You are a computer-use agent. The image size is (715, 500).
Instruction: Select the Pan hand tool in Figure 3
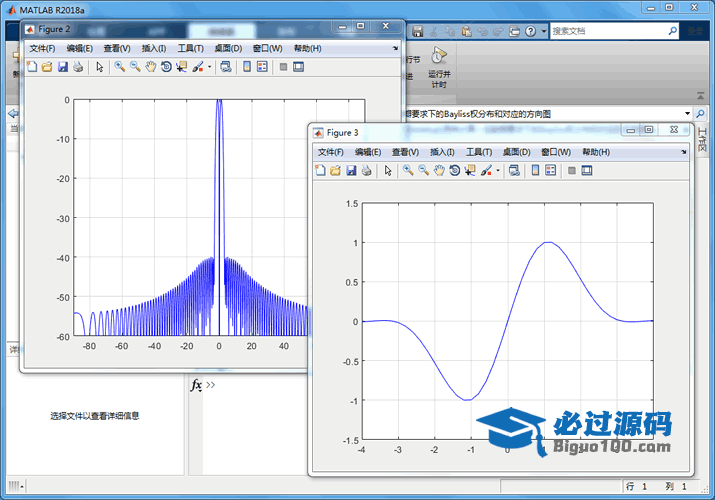pyautogui.click(x=439, y=171)
